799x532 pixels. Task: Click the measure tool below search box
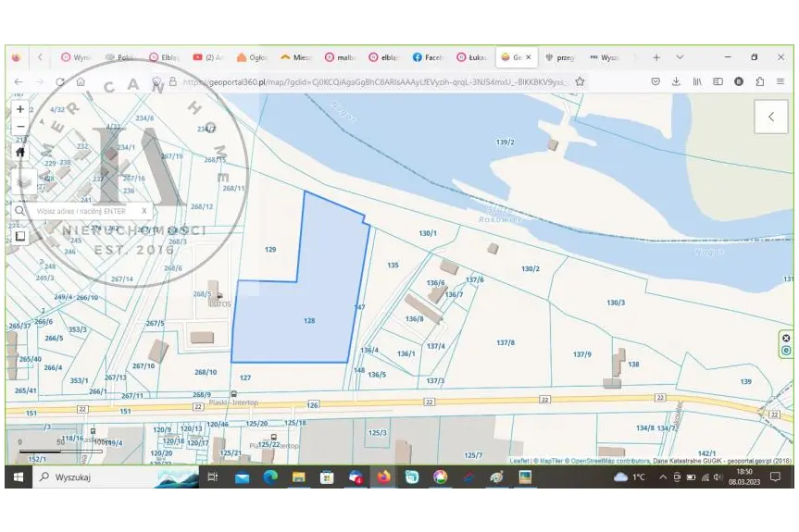(x=19, y=236)
